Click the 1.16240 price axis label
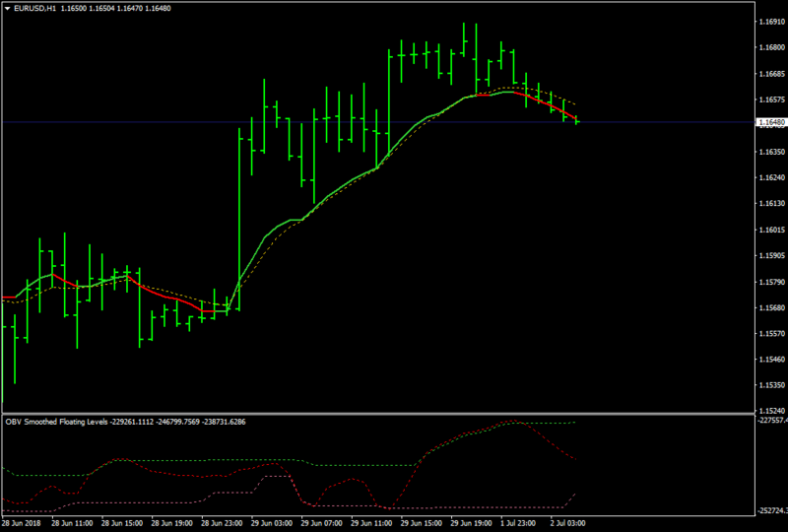The height and width of the screenshot is (532, 788). (772, 177)
